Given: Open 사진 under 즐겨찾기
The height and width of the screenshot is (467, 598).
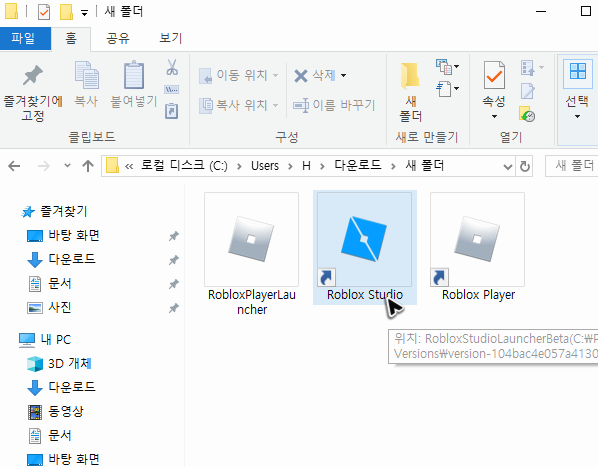Looking at the screenshot, I should click(59, 307).
